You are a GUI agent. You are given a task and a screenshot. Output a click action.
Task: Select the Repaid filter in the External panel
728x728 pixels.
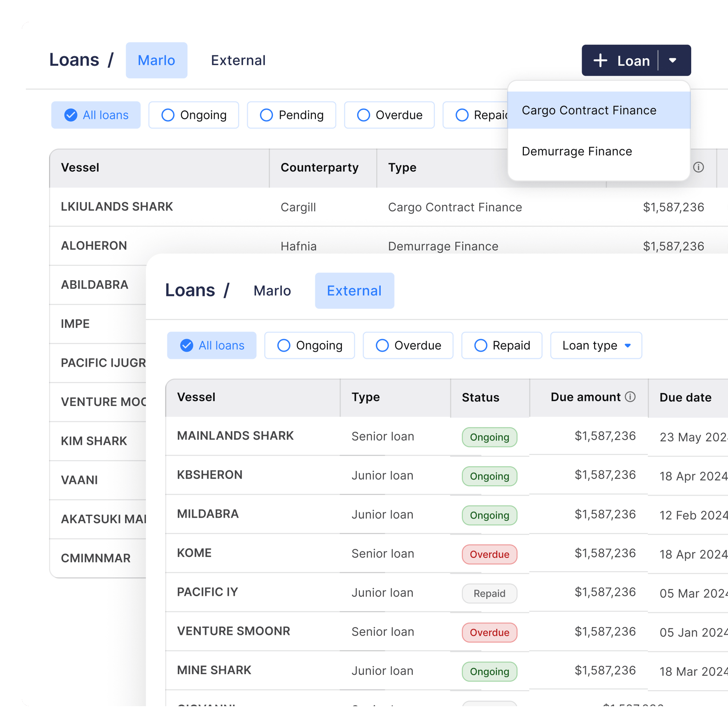coord(502,345)
